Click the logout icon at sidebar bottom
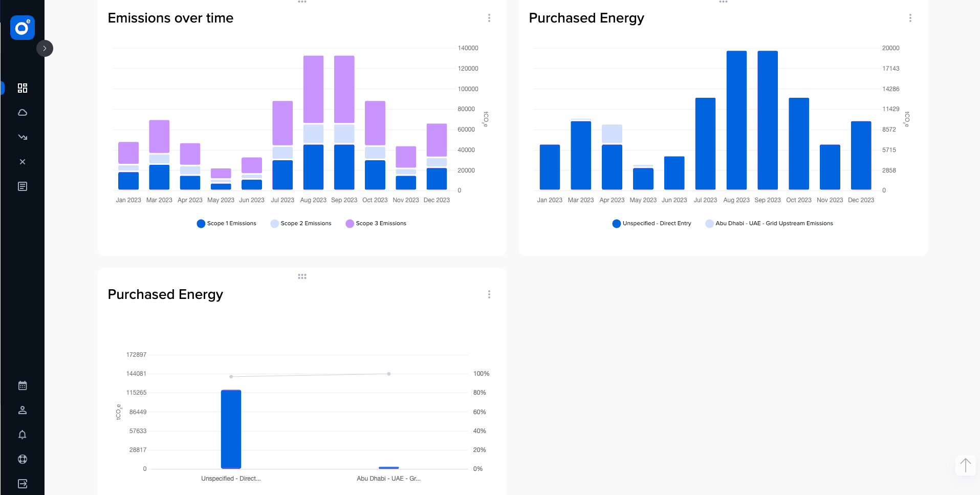980x495 pixels. (x=22, y=483)
